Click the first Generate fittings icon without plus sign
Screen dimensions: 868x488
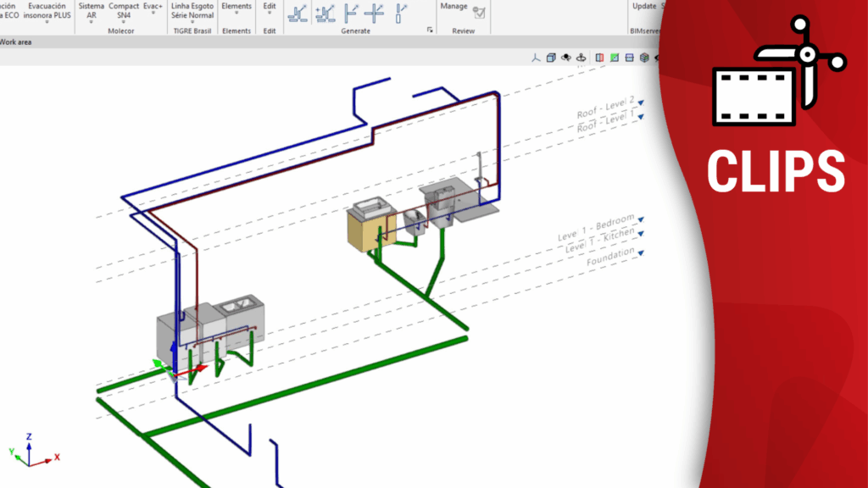(298, 13)
